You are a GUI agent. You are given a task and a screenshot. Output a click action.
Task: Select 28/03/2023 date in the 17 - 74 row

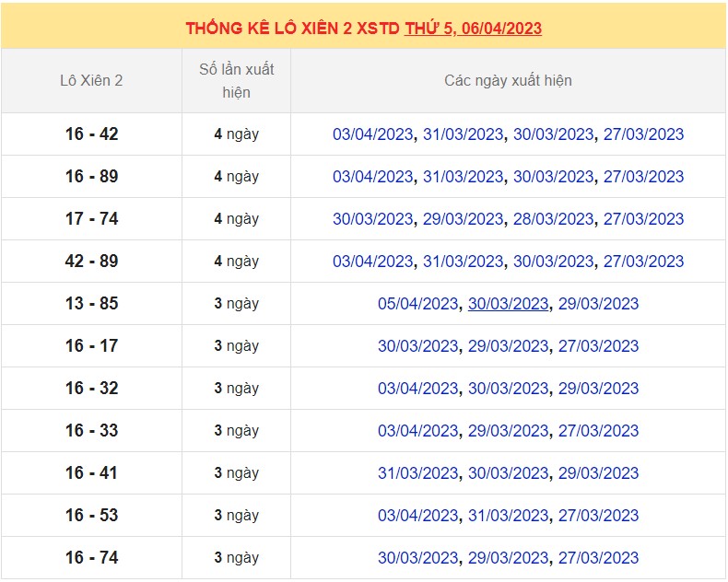click(x=553, y=219)
